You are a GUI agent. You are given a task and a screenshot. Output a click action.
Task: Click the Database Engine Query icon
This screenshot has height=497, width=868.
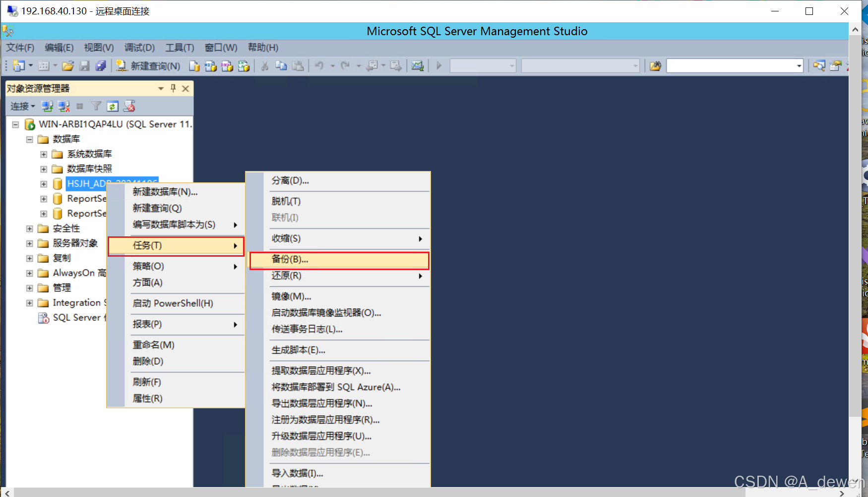point(194,65)
